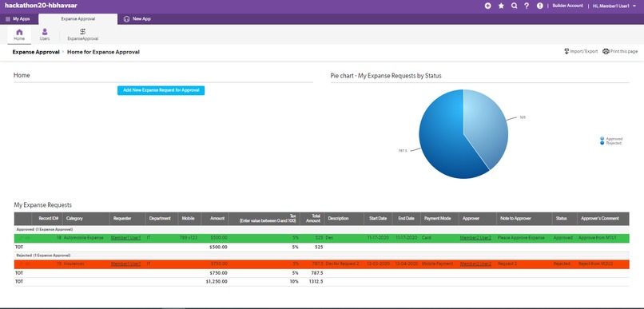The height and width of the screenshot is (309, 644).
Task: Click edit pencil icon on Insurances row
Action: point(21,263)
